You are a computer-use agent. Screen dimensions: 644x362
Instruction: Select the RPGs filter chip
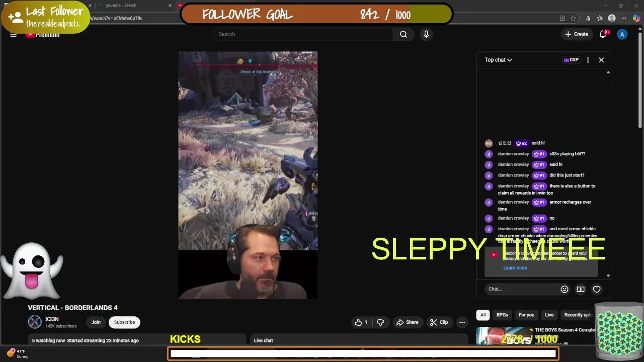click(x=502, y=315)
